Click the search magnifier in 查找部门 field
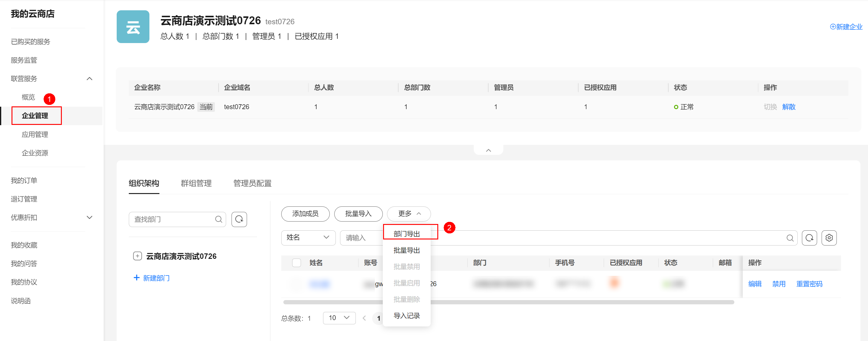Image resolution: width=868 pixels, height=341 pixels. (x=218, y=219)
